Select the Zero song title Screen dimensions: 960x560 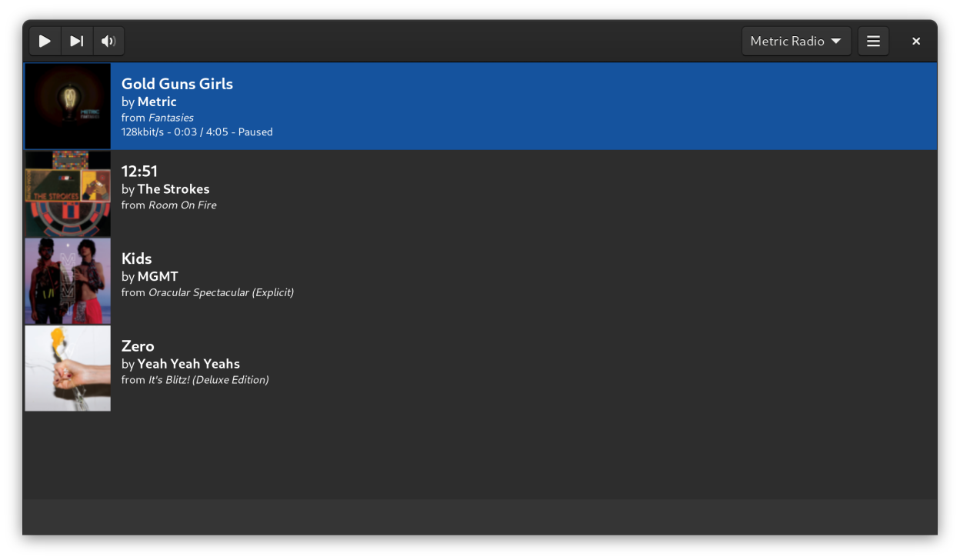click(138, 346)
